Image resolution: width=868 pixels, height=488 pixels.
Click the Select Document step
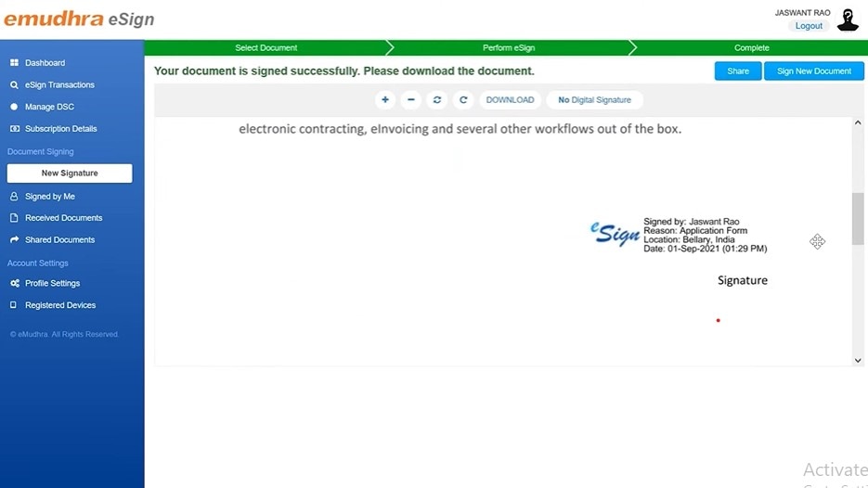pyautogui.click(x=266, y=47)
